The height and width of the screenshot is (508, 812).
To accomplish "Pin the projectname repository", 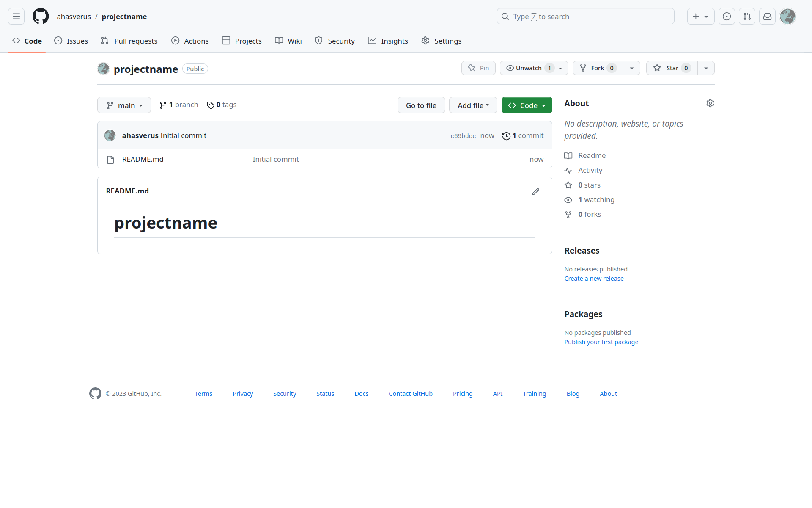I will pos(478,68).
